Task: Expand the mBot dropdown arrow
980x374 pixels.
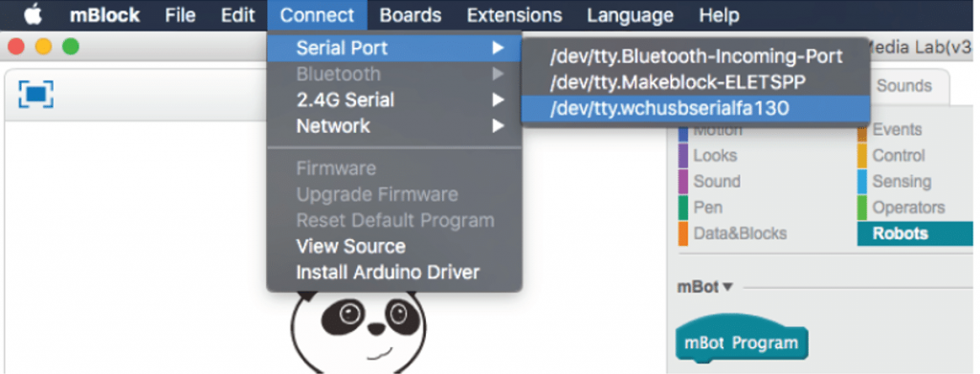Action: pyautogui.click(x=727, y=288)
